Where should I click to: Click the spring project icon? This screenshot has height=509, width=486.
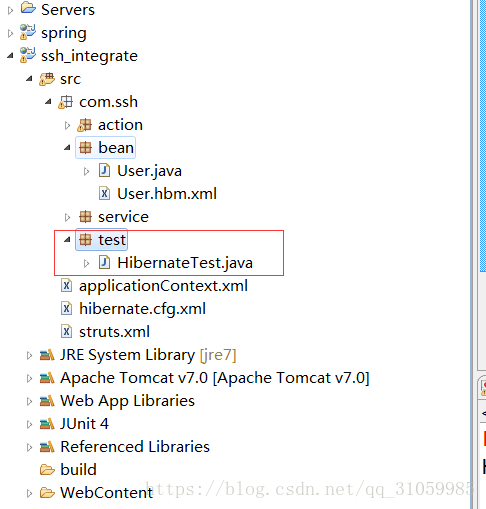click(27, 32)
